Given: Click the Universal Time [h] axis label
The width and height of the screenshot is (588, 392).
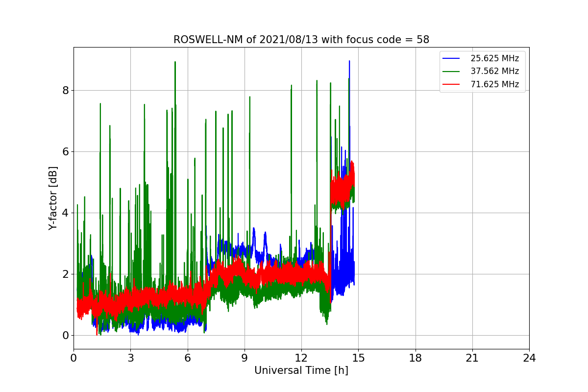Looking at the screenshot, I should pyautogui.click(x=301, y=370).
